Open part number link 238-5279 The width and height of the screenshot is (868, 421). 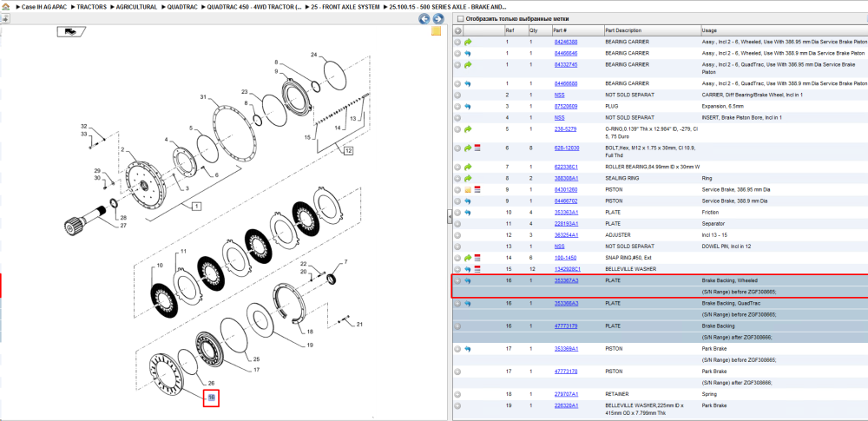pyautogui.click(x=565, y=129)
